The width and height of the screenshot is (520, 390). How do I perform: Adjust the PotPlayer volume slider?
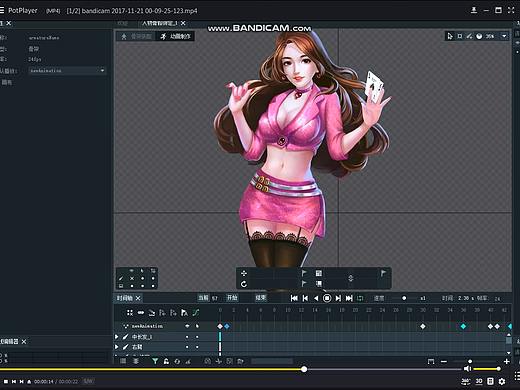click(487, 369)
